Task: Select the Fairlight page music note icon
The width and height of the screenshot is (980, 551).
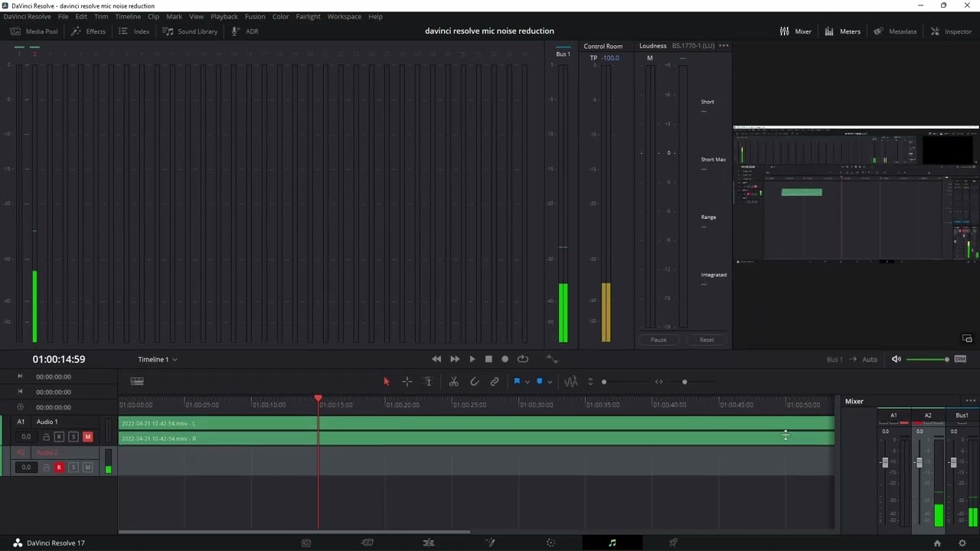Action: coord(612,543)
